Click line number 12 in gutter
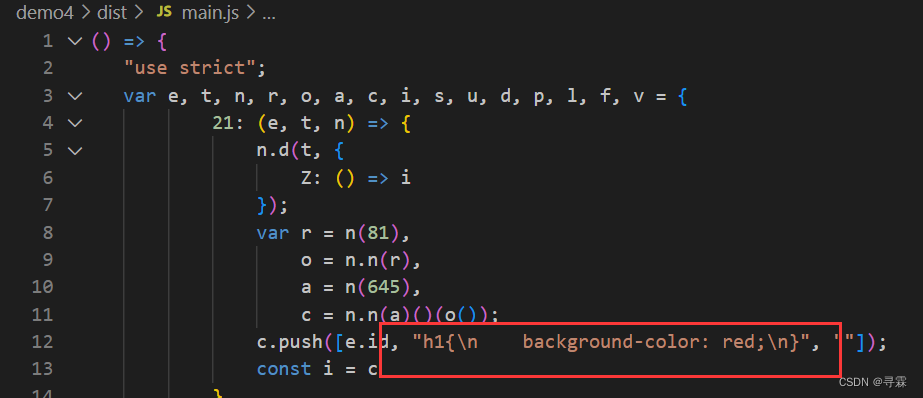 coord(42,341)
